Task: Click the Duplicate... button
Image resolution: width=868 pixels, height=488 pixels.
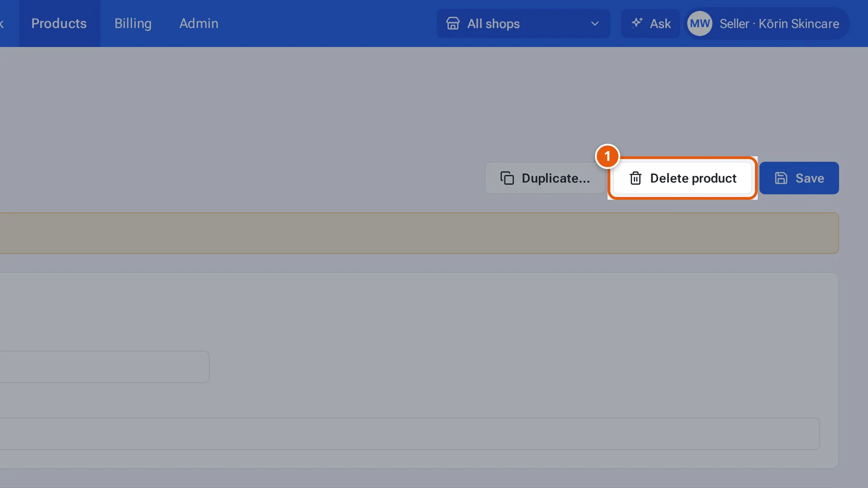Action: [x=545, y=178]
